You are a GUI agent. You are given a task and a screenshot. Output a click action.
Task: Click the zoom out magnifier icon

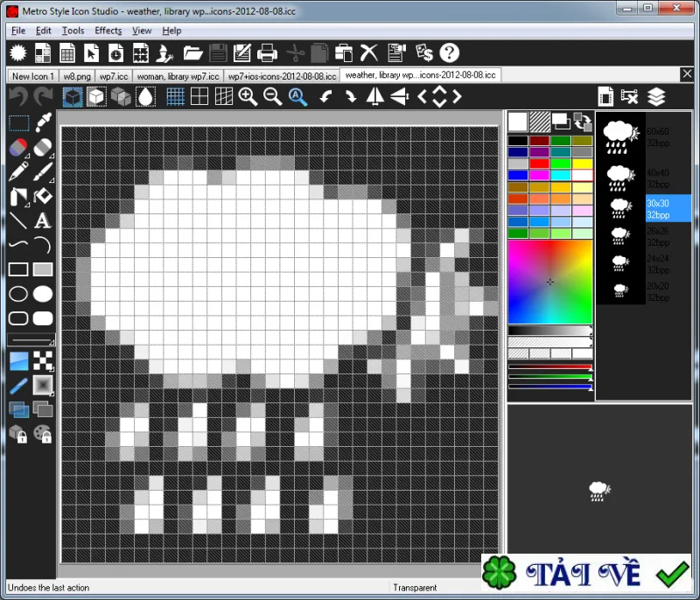tap(272, 97)
